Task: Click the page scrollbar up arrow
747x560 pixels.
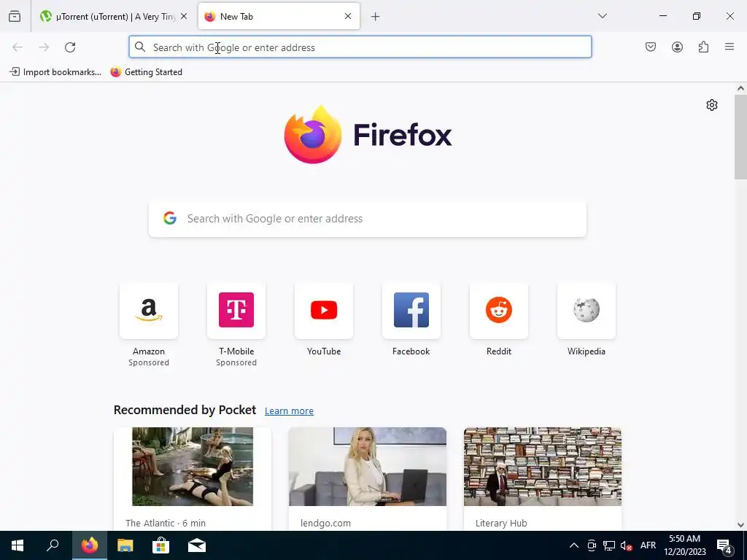Action: tap(740, 88)
